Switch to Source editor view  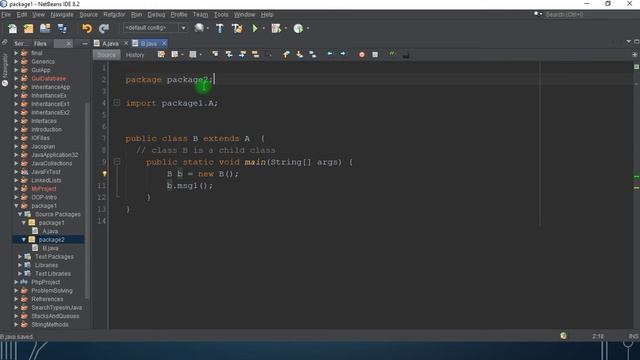[107, 55]
